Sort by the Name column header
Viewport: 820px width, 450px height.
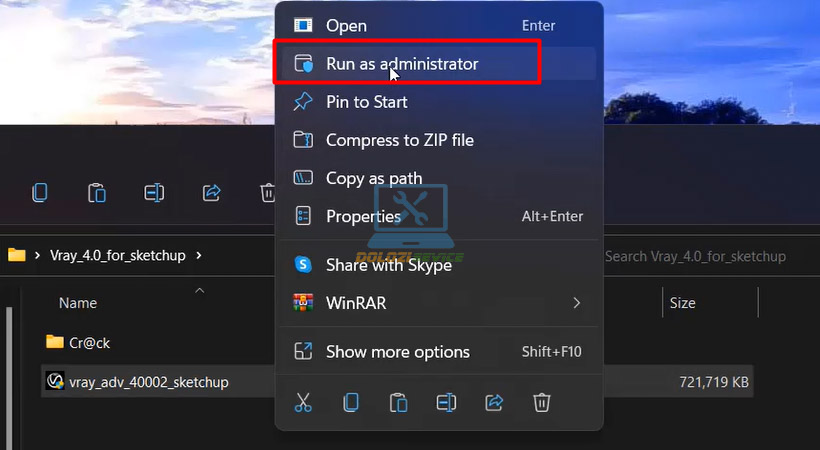tap(78, 303)
